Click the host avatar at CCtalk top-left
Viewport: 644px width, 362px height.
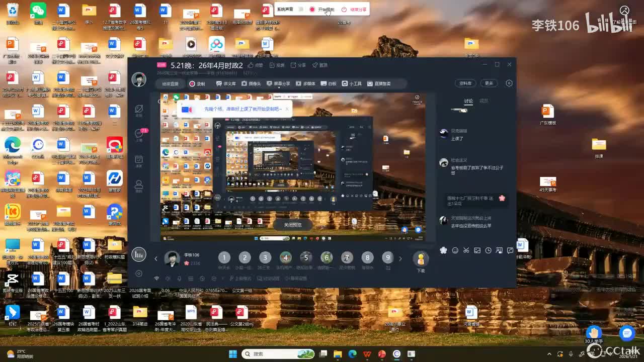coord(139,79)
